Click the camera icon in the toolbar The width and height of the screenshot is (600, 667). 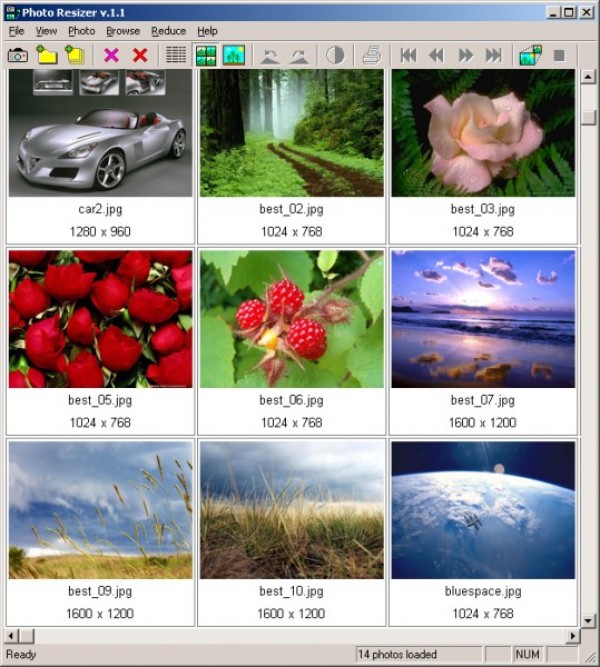coord(18,55)
